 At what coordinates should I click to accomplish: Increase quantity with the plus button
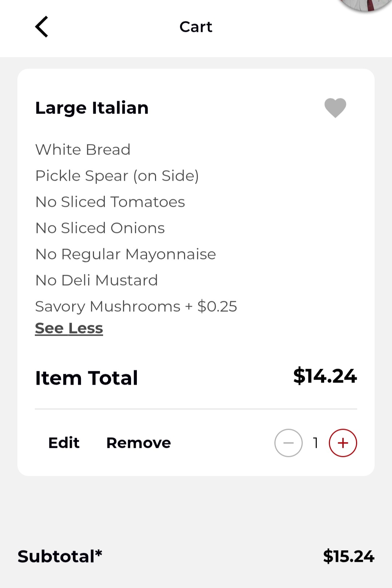343,443
